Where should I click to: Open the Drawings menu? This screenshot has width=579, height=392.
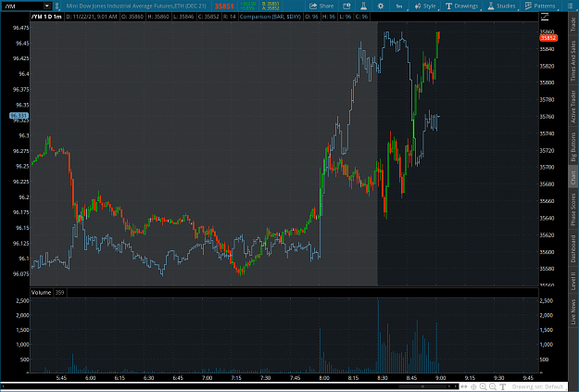(462, 6)
